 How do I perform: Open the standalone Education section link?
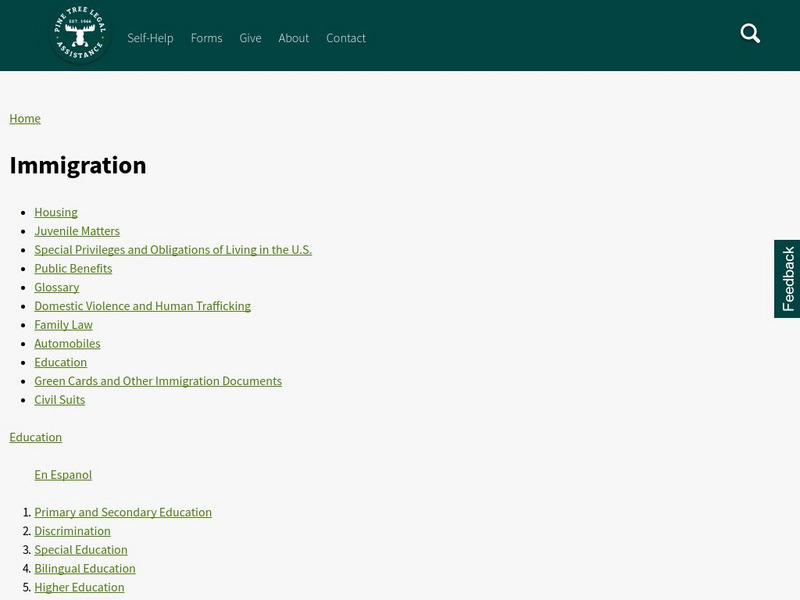(x=36, y=438)
